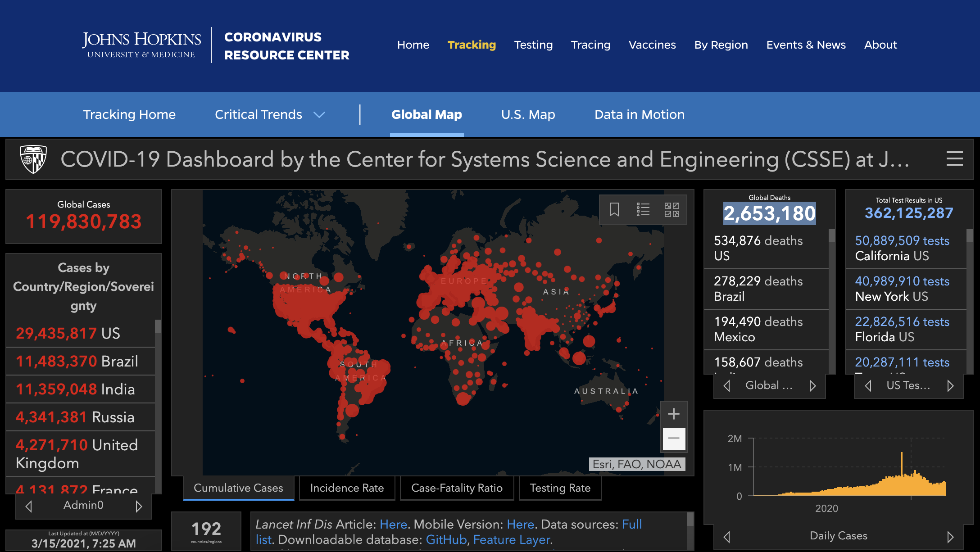Click the cases list scrollbar
This screenshot has height=552, width=980.
(x=158, y=326)
